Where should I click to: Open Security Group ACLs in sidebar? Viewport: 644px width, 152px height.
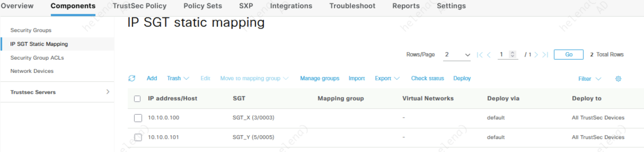coord(37,58)
